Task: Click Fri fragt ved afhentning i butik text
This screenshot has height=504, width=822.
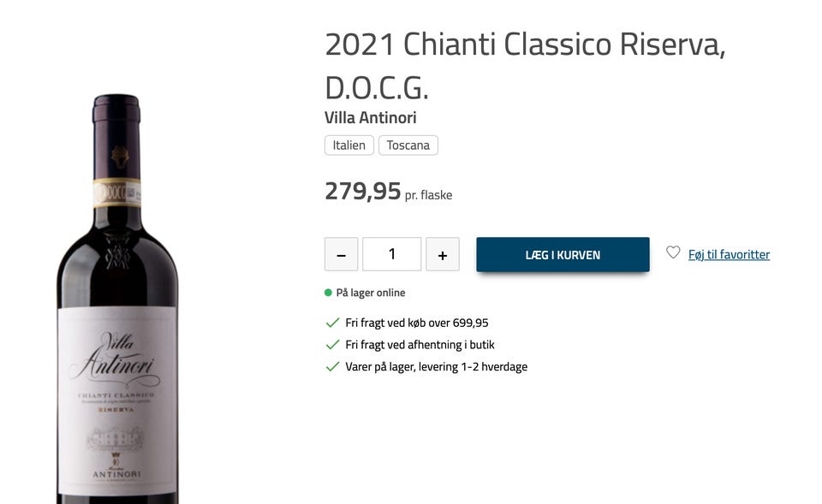Action: click(420, 345)
